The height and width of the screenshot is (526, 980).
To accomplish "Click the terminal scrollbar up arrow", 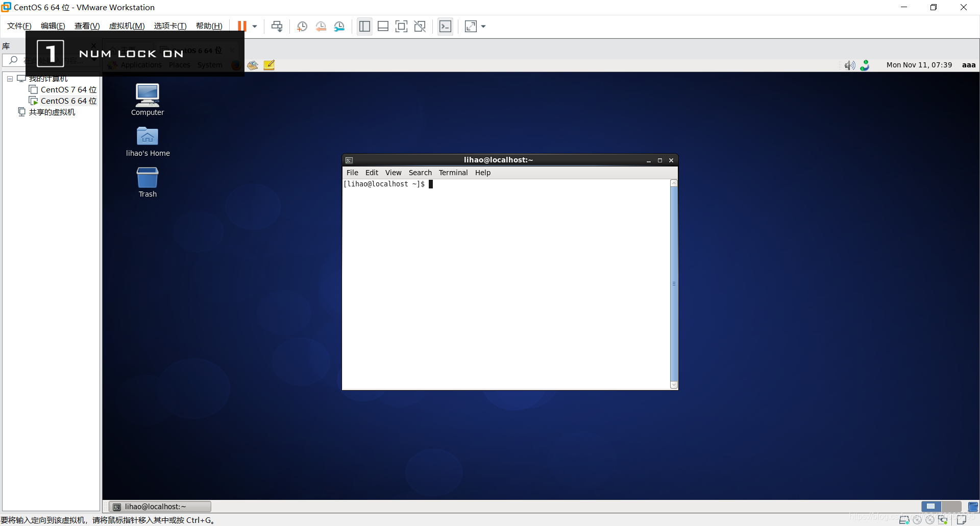I will (674, 183).
